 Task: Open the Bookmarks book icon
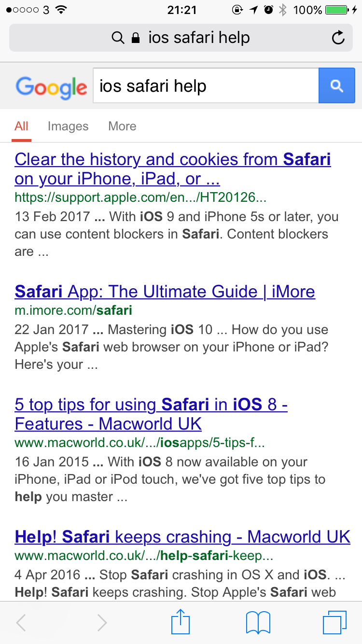[258, 623]
